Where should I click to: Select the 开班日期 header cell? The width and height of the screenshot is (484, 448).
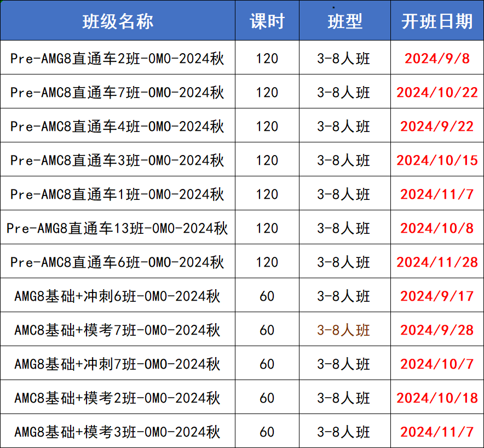point(437,21)
